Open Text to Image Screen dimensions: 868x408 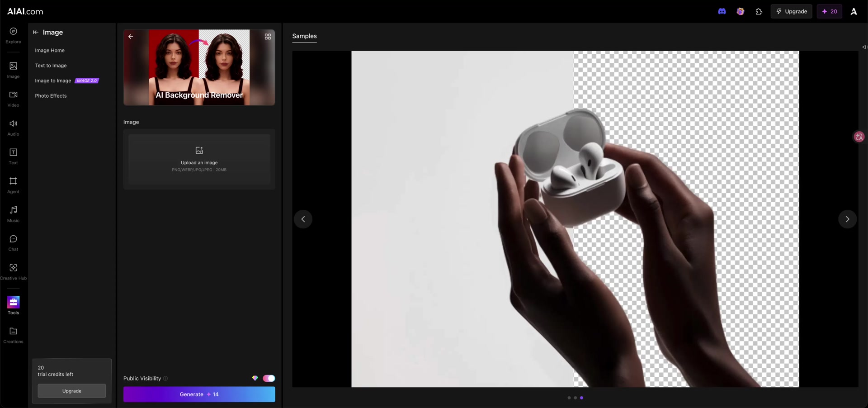tap(51, 66)
